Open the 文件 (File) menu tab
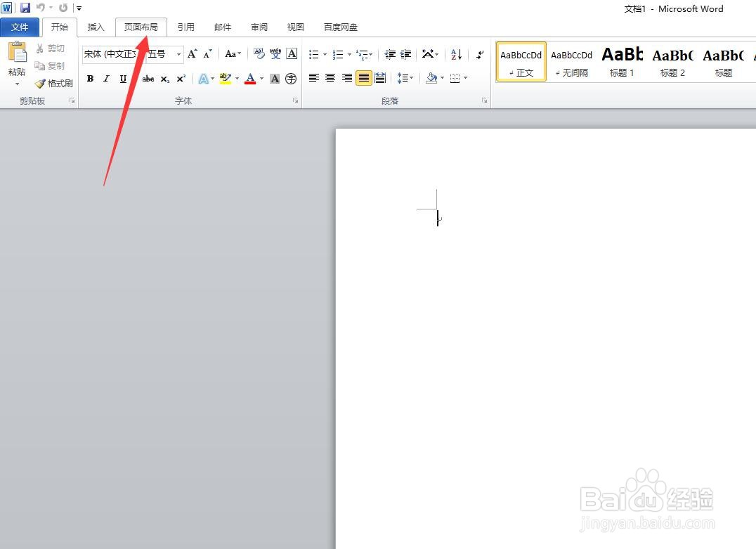 19,27
